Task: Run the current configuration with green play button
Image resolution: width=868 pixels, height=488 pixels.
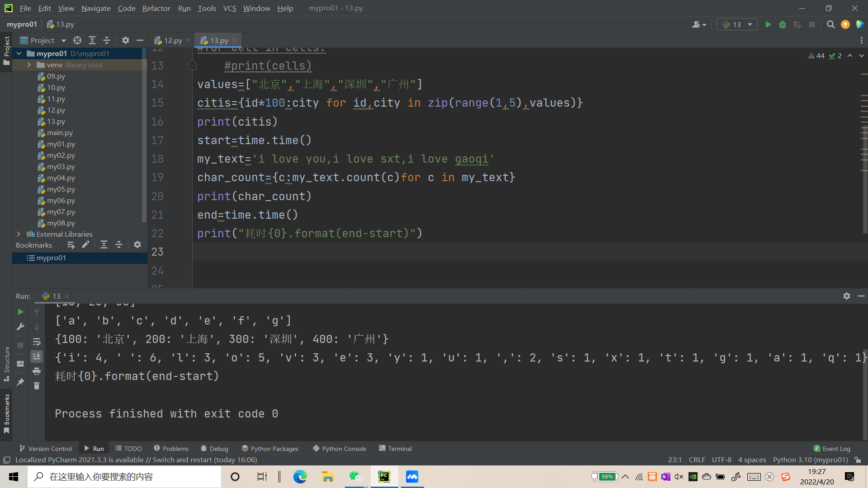Action: 768,24
